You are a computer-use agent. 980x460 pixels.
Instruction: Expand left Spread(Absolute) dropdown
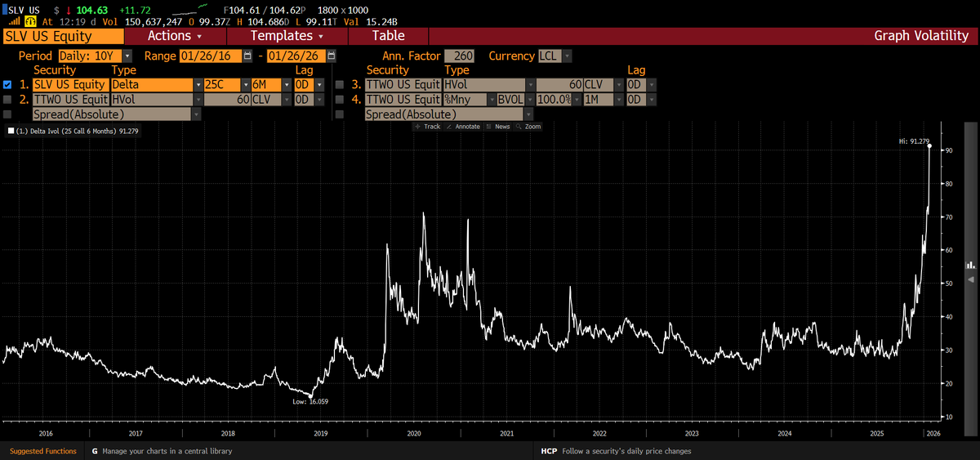coord(197,114)
